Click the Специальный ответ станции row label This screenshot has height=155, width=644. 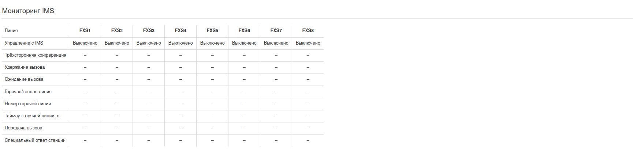[x=35, y=140]
